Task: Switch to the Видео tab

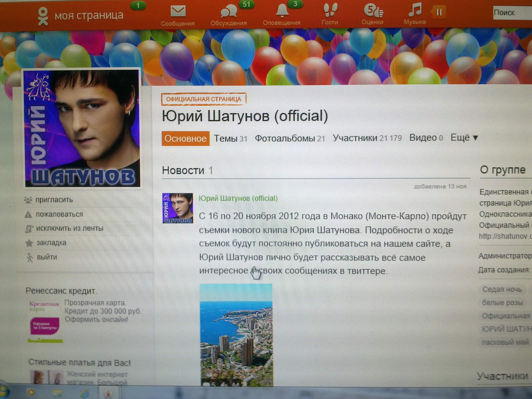Action: tap(426, 138)
